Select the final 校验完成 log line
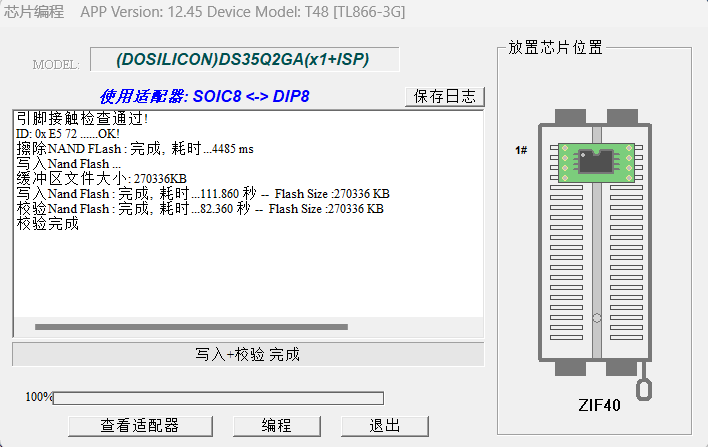Viewport: 708px width, 447px height. 47,224
